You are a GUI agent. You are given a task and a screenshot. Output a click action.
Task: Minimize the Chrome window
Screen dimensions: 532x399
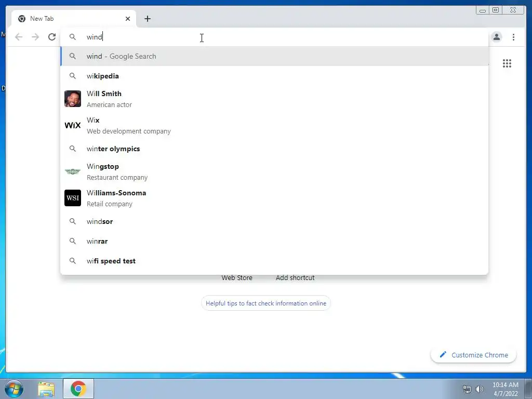tap(483, 10)
